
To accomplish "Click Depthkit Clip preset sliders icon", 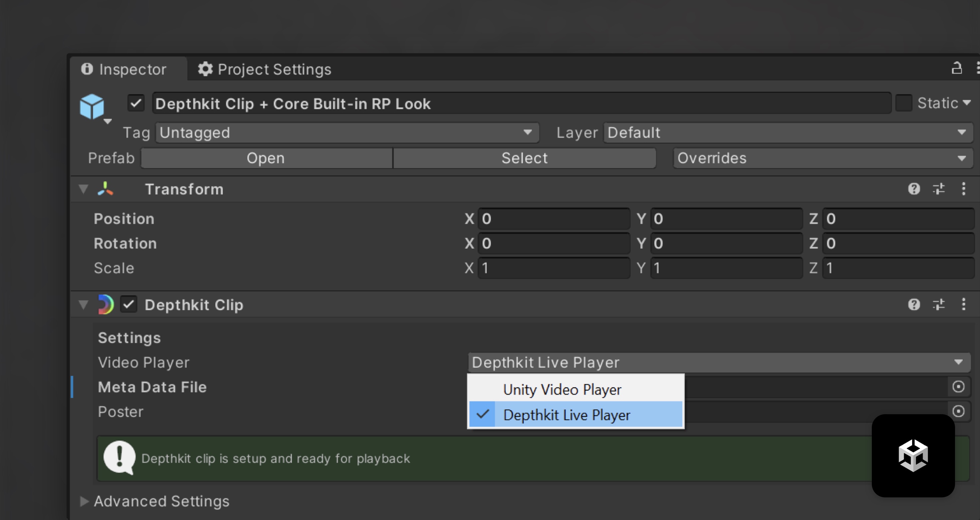I will pyautogui.click(x=938, y=304).
